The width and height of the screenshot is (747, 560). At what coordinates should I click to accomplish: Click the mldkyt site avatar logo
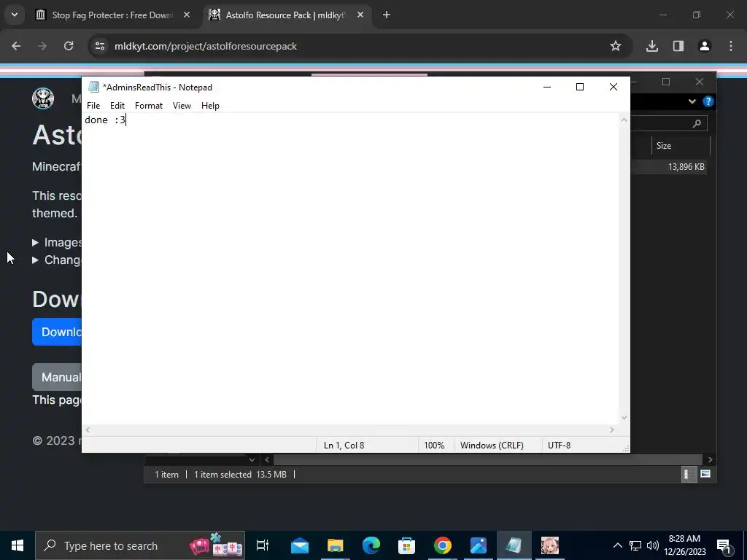tap(43, 98)
